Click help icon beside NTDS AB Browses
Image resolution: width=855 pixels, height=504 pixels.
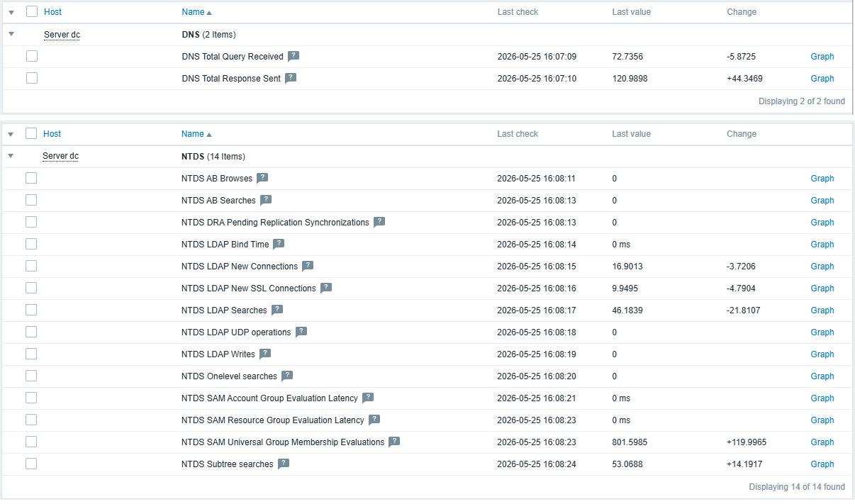point(262,179)
